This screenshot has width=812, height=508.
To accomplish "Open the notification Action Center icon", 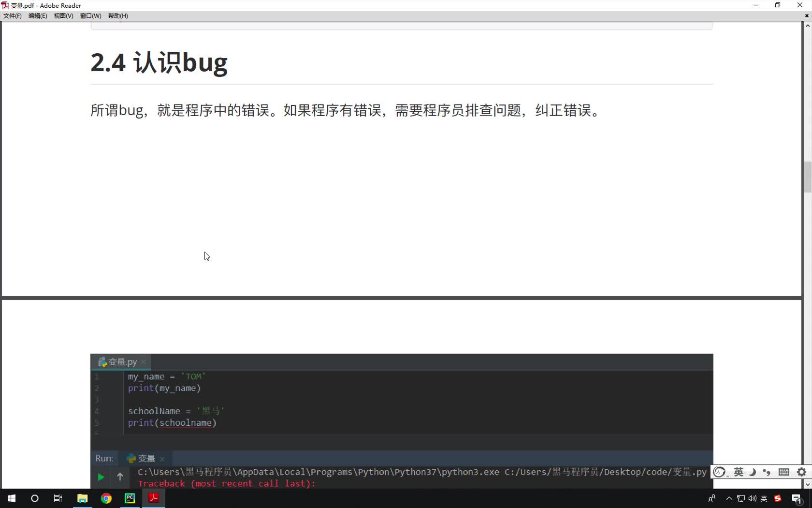I will (x=797, y=498).
